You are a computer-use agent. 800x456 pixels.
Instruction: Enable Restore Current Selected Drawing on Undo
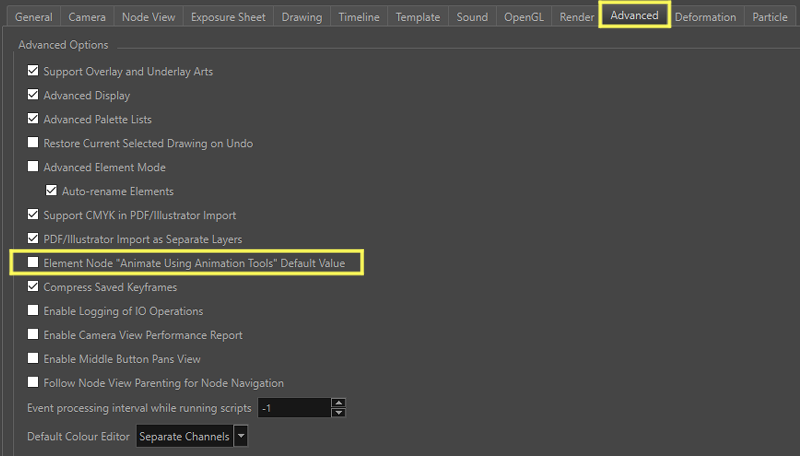click(x=34, y=144)
